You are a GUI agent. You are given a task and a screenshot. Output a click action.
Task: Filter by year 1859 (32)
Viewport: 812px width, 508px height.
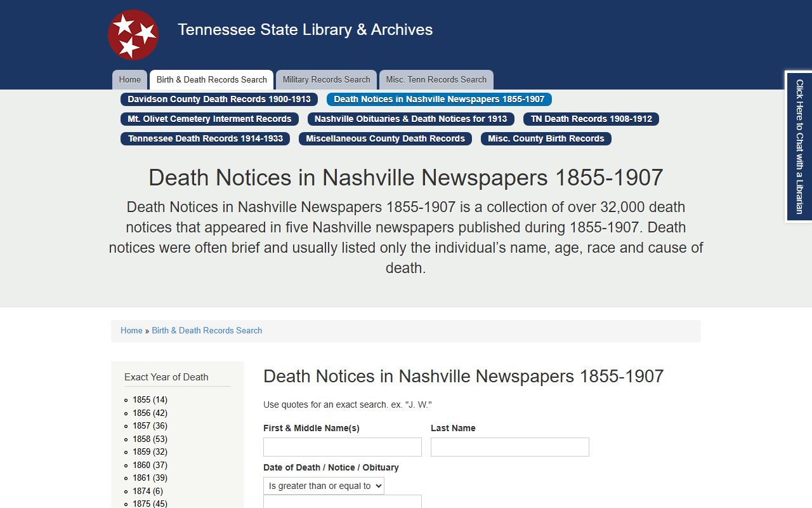click(150, 452)
